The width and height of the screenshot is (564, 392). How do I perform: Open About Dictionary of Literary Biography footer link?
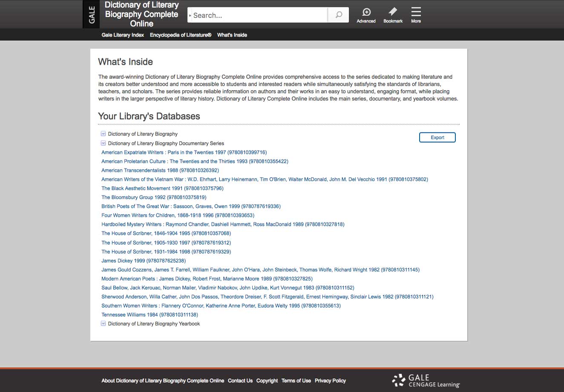163,380
